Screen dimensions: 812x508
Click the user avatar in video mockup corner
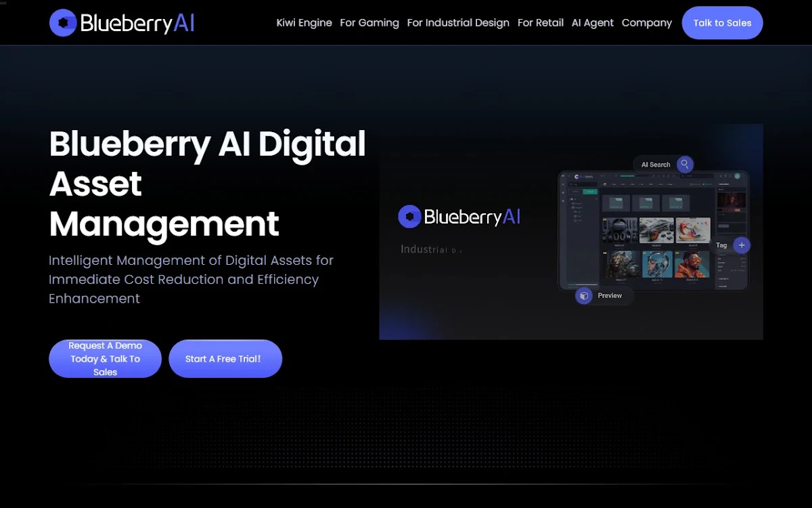click(x=737, y=176)
